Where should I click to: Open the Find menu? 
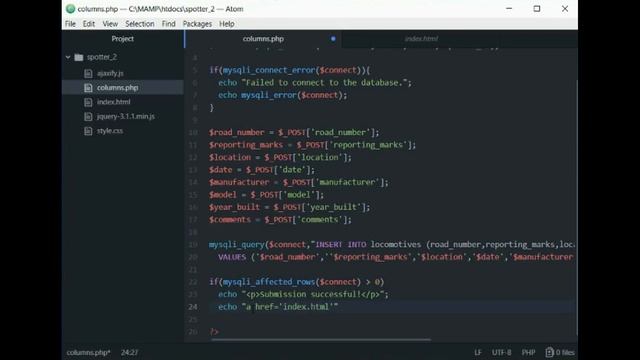tap(168, 24)
